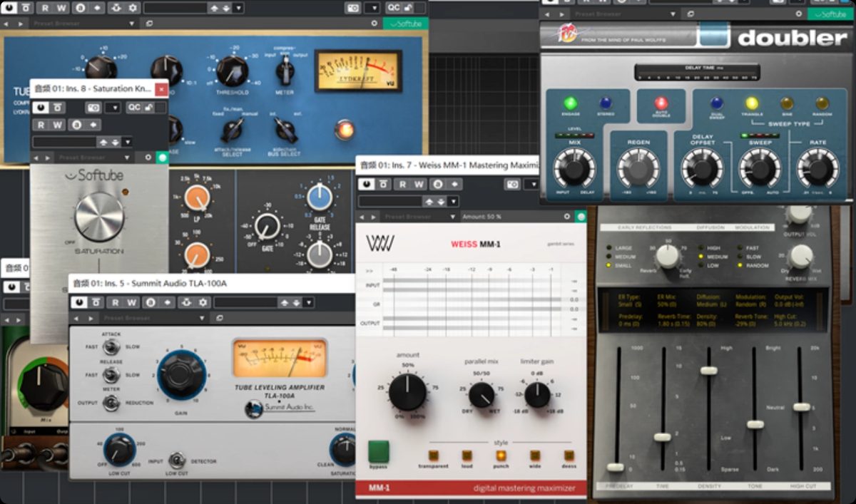Screen dimensions: 856x504
Task: Click bypass icon in Summit Audio TLA-100A window
Action: click(x=96, y=302)
